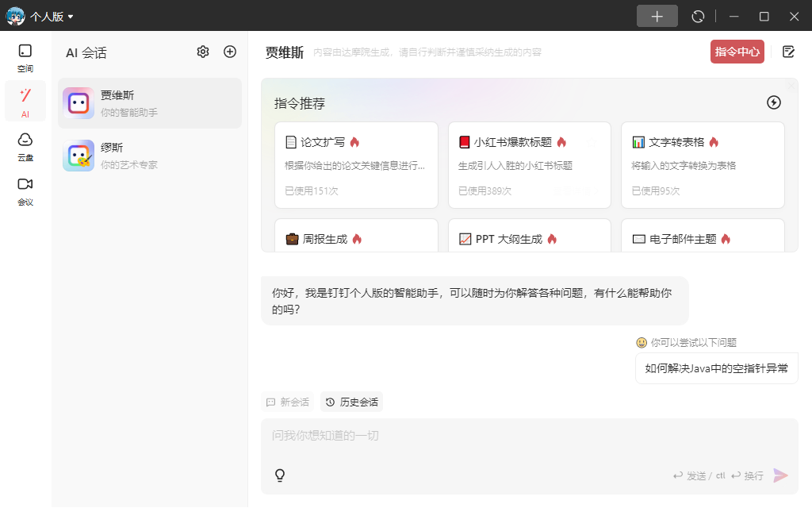Click the 新会话 button
Screen dimensions: 812x508
click(x=287, y=402)
